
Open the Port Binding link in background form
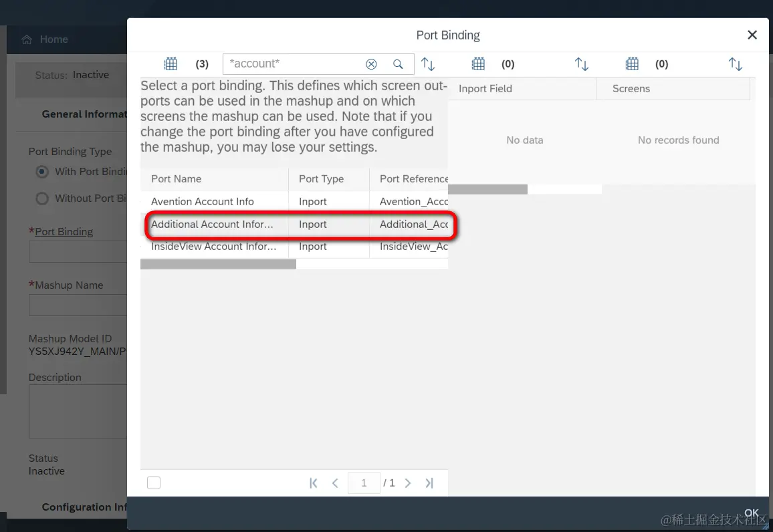[64, 231]
